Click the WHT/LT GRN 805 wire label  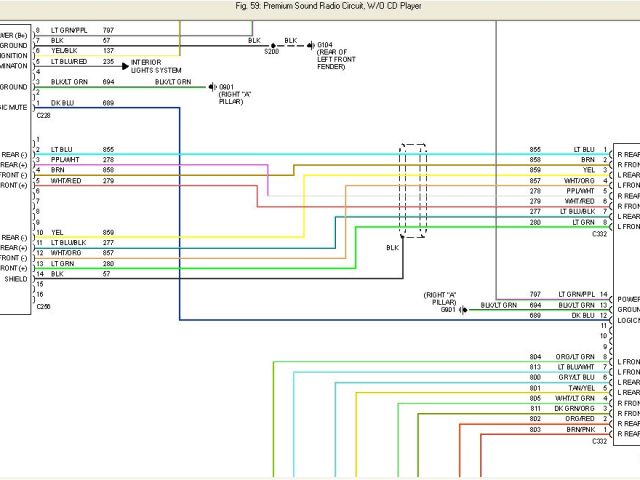click(577, 398)
